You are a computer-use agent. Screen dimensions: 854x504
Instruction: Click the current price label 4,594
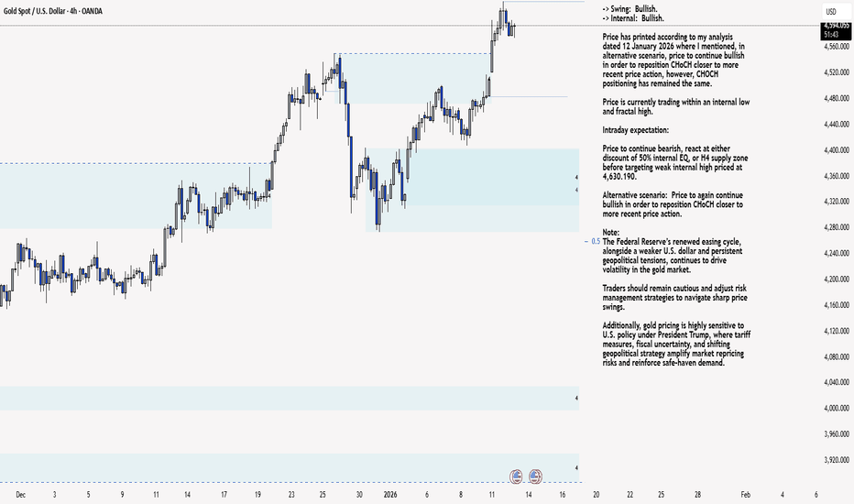point(836,27)
